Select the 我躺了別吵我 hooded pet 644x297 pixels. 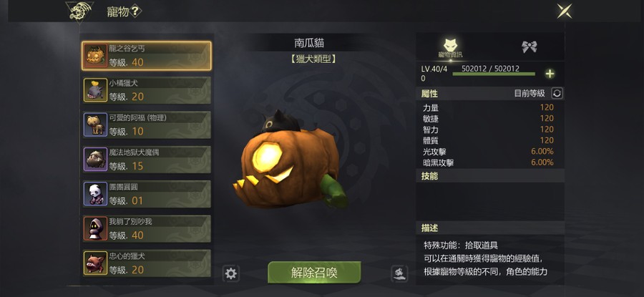[x=147, y=228]
